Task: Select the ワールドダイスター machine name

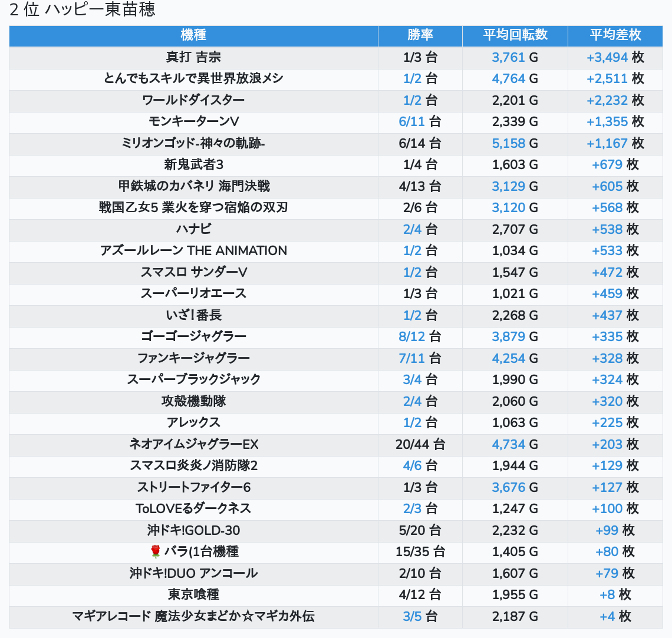Action: (x=193, y=100)
